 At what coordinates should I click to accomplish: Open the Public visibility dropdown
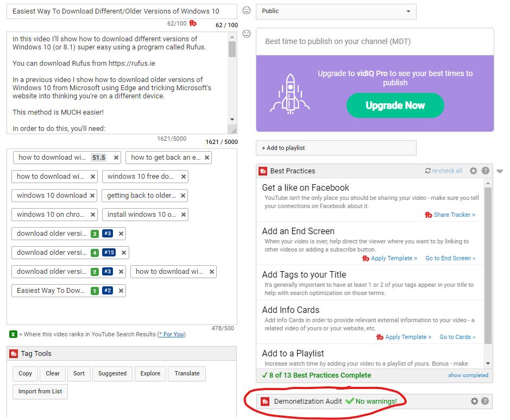[336, 11]
